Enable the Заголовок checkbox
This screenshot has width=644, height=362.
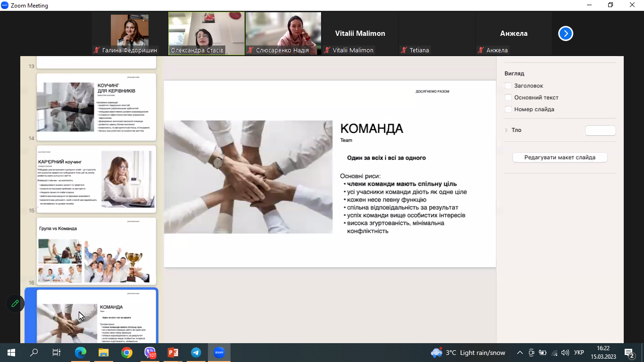coord(508,86)
